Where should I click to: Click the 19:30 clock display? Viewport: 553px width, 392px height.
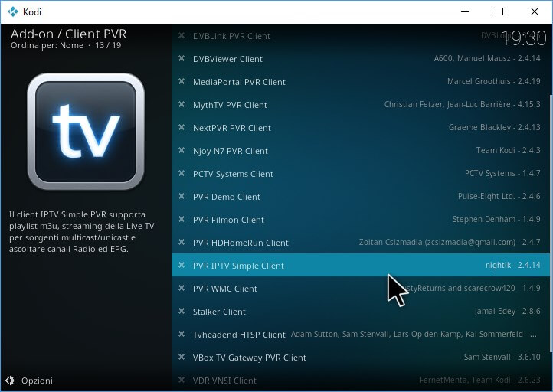coord(524,38)
